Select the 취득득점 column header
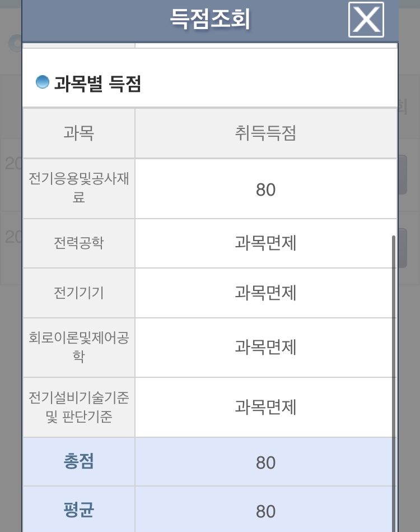The height and width of the screenshot is (532, 420). click(x=265, y=133)
